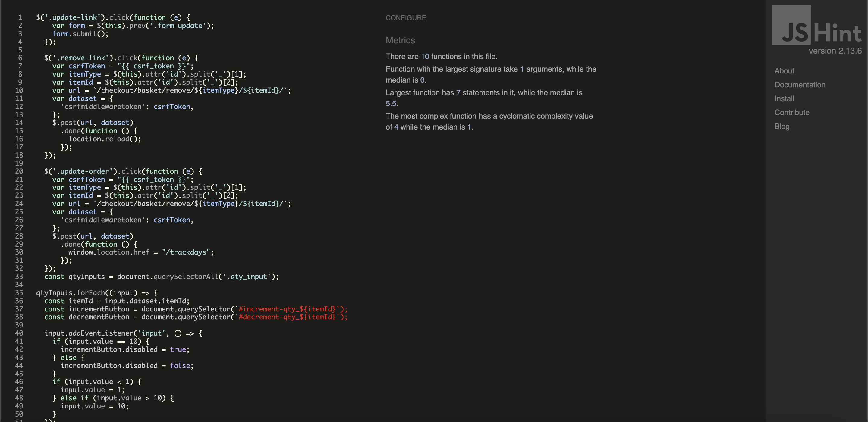Click the JSHint logo
Screen dimensions: 868x422
pyautogui.click(x=816, y=25)
